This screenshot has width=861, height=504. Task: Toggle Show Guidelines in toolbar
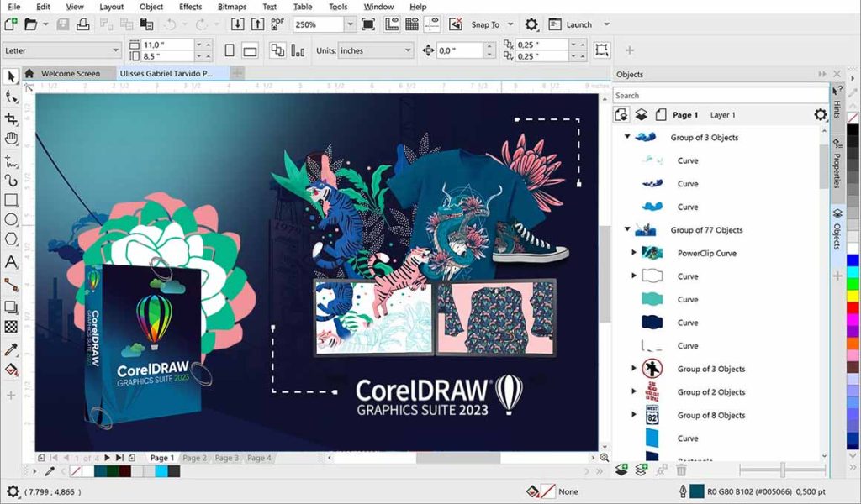[x=432, y=24]
